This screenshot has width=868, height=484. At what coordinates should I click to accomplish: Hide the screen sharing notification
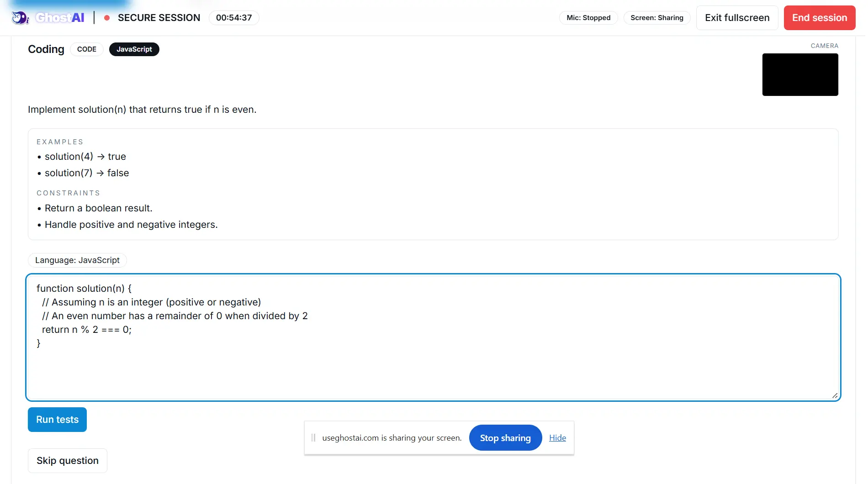pyautogui.click(x=557, y=438)
